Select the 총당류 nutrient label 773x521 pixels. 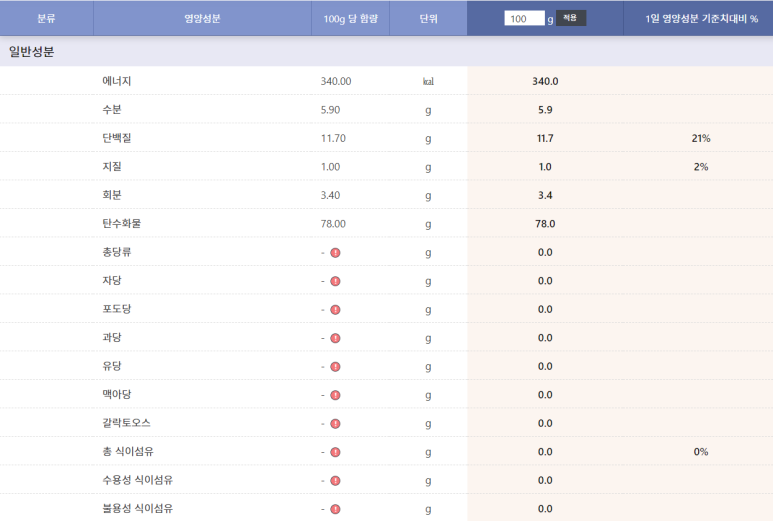[117, 252]
